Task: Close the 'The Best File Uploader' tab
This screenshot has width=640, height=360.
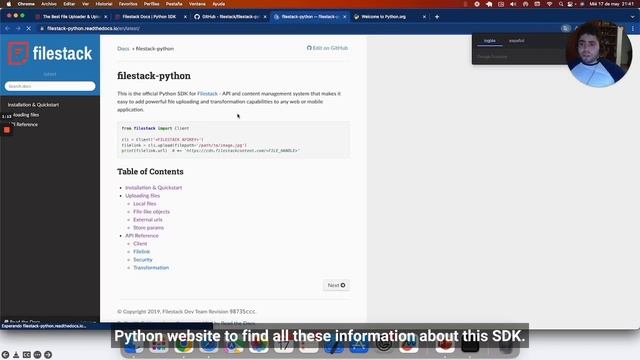Action: [106, 17]
